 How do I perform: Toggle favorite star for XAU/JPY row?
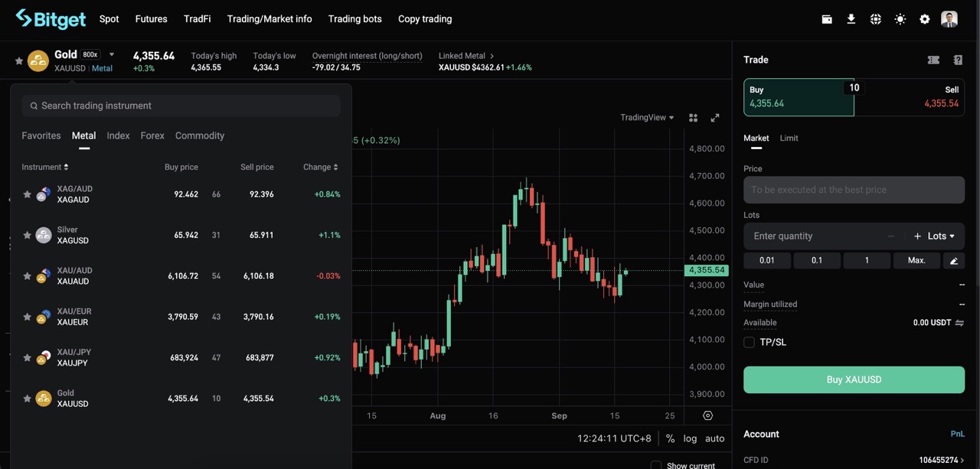tap(27, 357)
